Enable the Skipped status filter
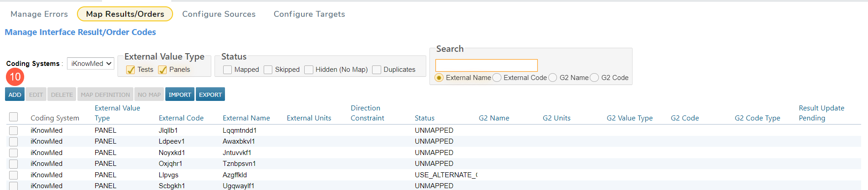The image size is (868, 190). [268, 70]
